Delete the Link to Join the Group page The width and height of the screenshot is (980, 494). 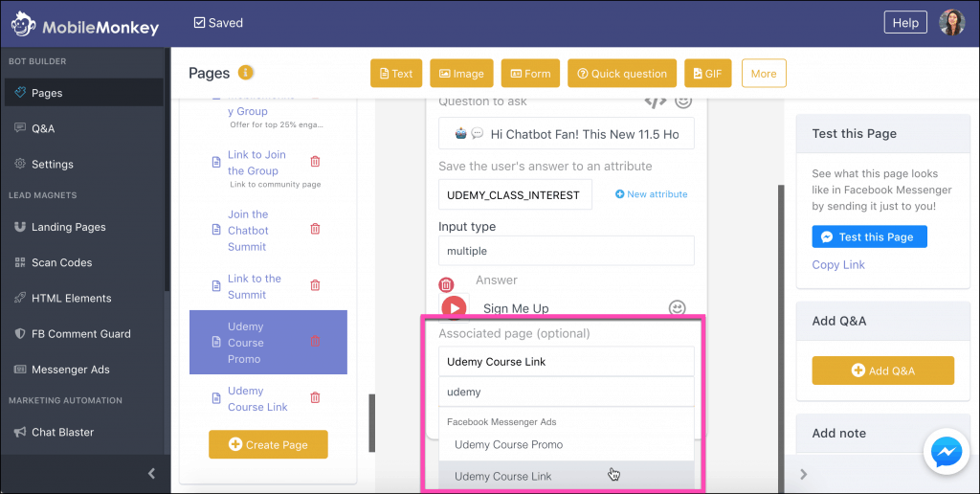pyautogui.click(x=315, y=162)
